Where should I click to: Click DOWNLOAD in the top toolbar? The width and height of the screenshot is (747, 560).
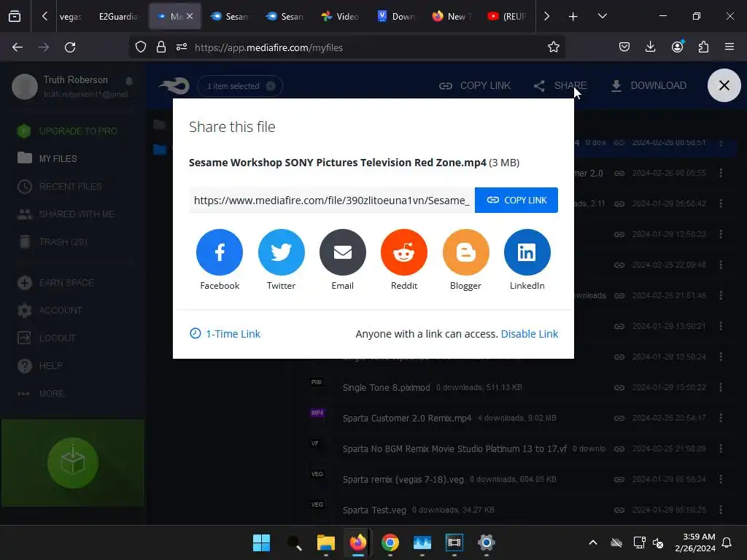tap(649, 86)
